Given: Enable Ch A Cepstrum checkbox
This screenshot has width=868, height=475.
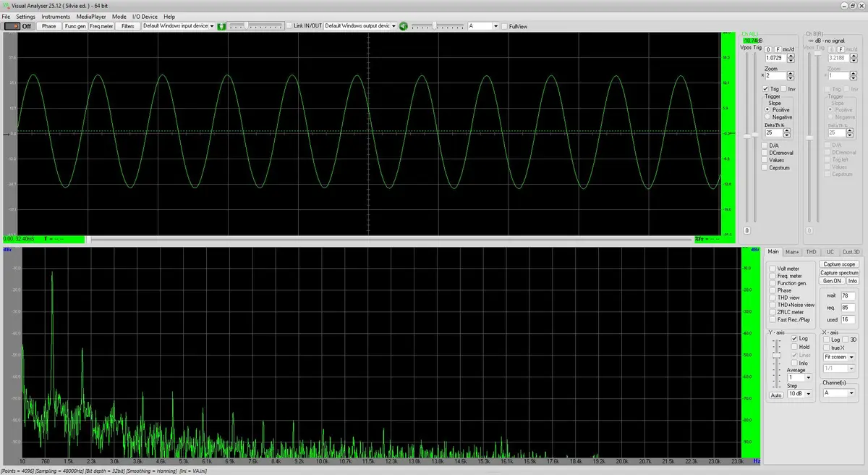Looking at the screenshot, I should click(x=765, y=168).
